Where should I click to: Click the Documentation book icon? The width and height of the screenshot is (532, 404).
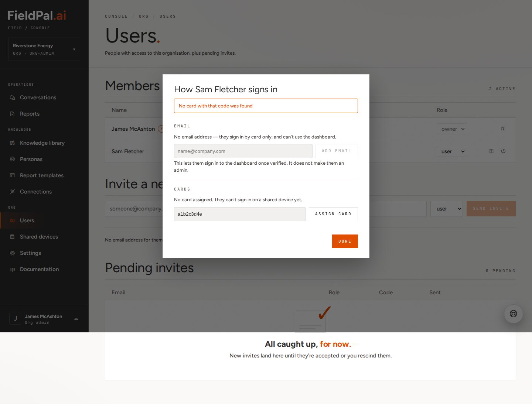click(x=12, y=269)
